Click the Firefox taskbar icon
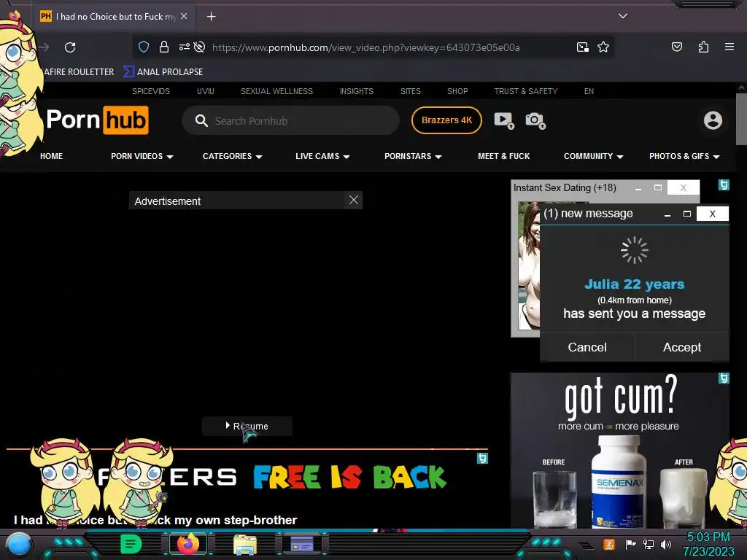This screenshot has height=560, width=747. 188,543
